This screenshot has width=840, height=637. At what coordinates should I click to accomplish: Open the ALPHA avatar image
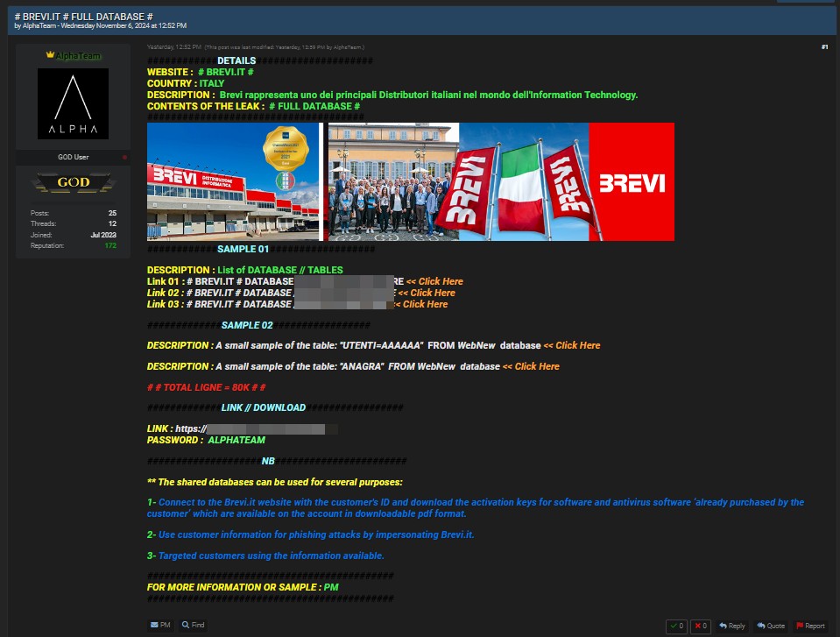click(x=73, y=103)
